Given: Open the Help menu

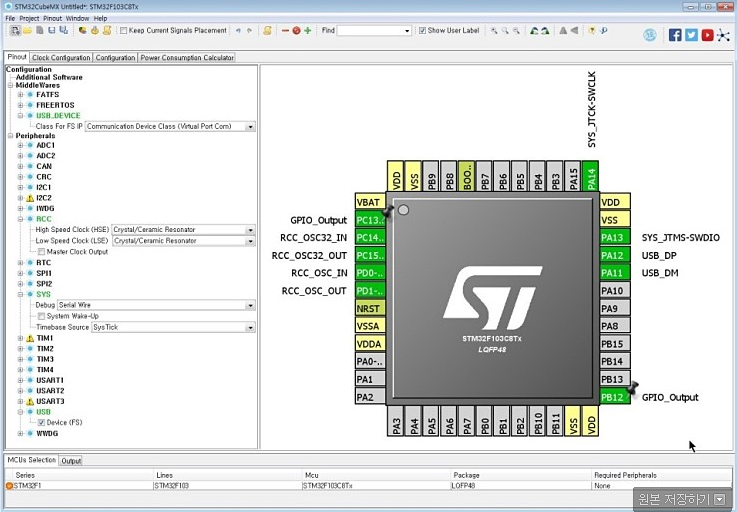Looking at the screenshot, I should click(100, 18).
